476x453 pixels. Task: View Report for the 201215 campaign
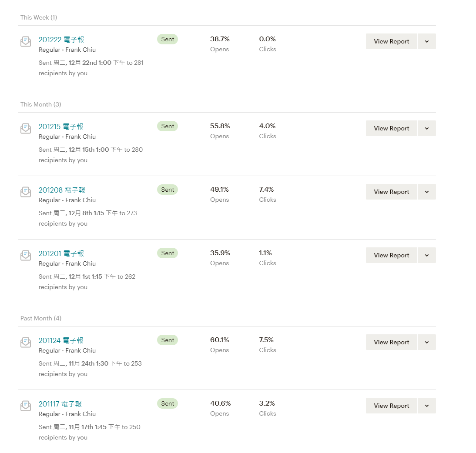391,128
